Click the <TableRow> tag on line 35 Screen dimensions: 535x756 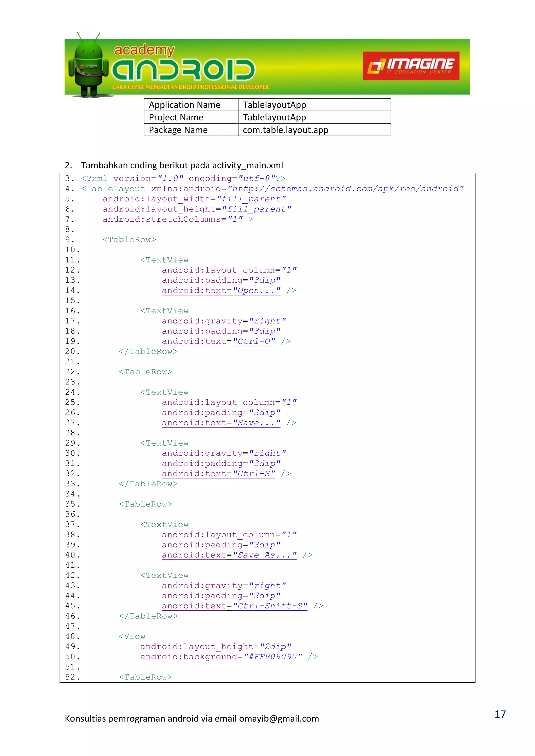(146, 504)
